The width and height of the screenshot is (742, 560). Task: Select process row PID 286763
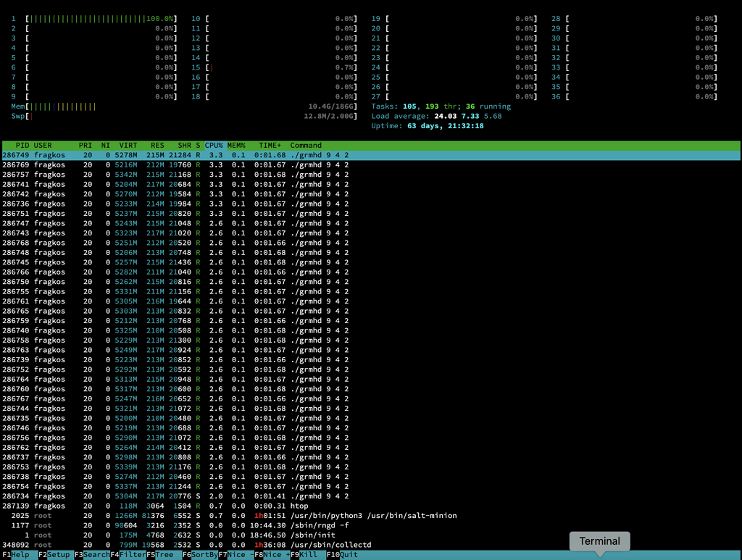point(371,350)
